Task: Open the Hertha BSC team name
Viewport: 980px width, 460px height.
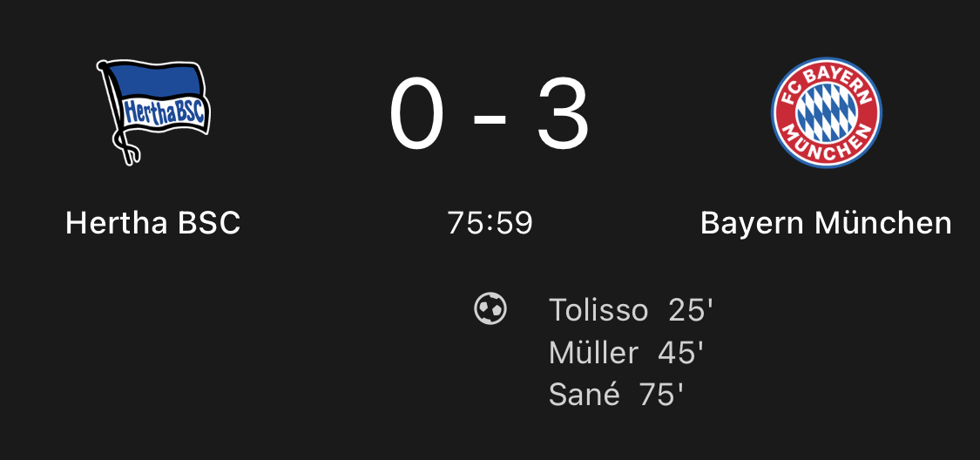Action: pos(153,223)
